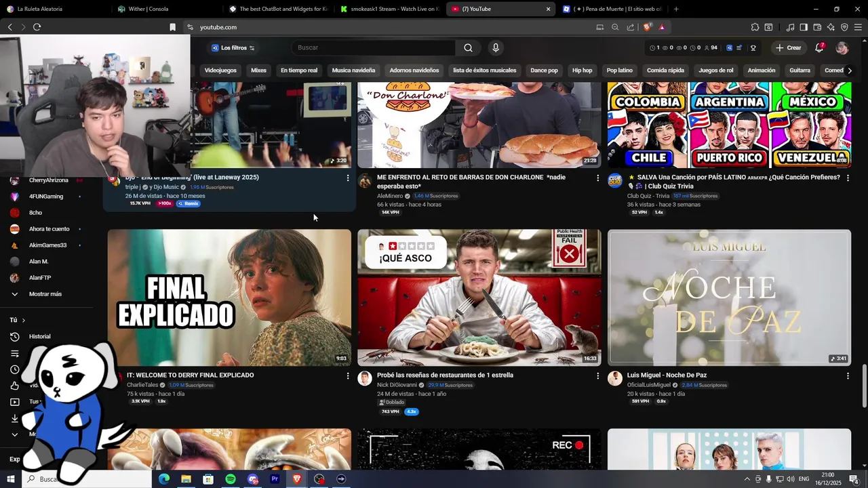868x488 pixels.
Task: Show more chips with the right arrow
Action: (x=850, y=70)
